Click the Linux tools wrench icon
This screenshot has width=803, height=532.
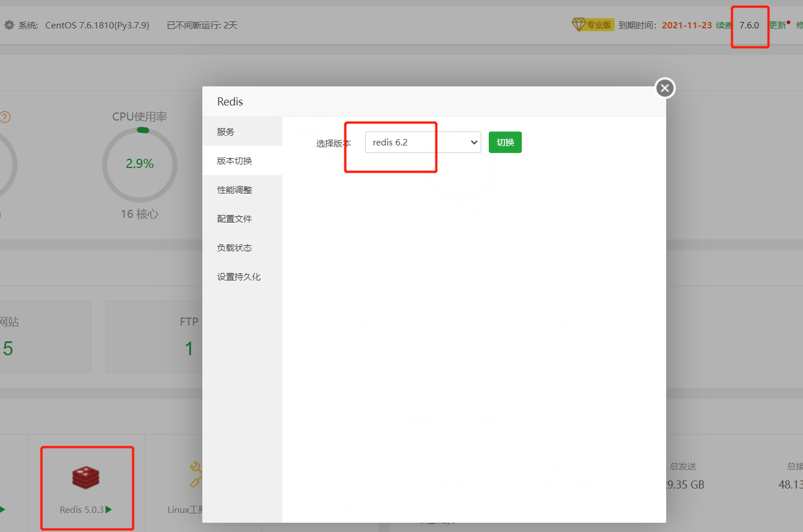click(196, 474)
